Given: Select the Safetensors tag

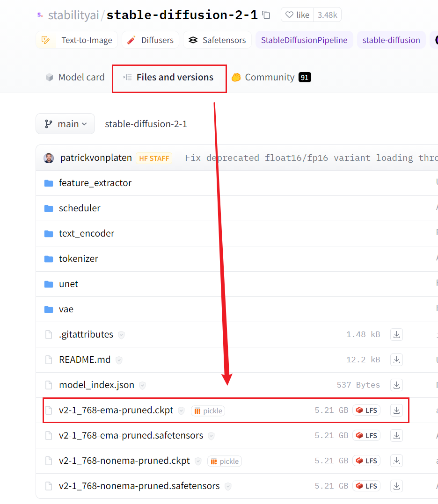Looking at the screenshot, I should (x=217, y=40).
